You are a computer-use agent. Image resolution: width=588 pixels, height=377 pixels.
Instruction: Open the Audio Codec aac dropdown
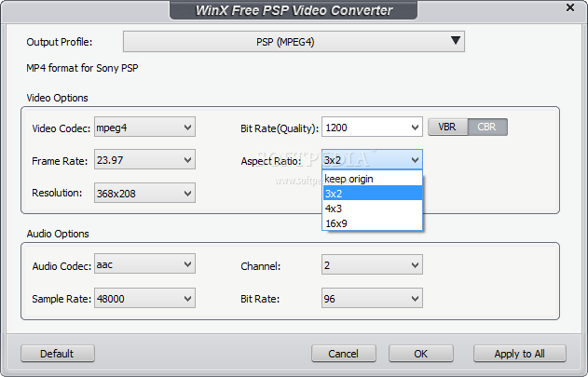144,263
